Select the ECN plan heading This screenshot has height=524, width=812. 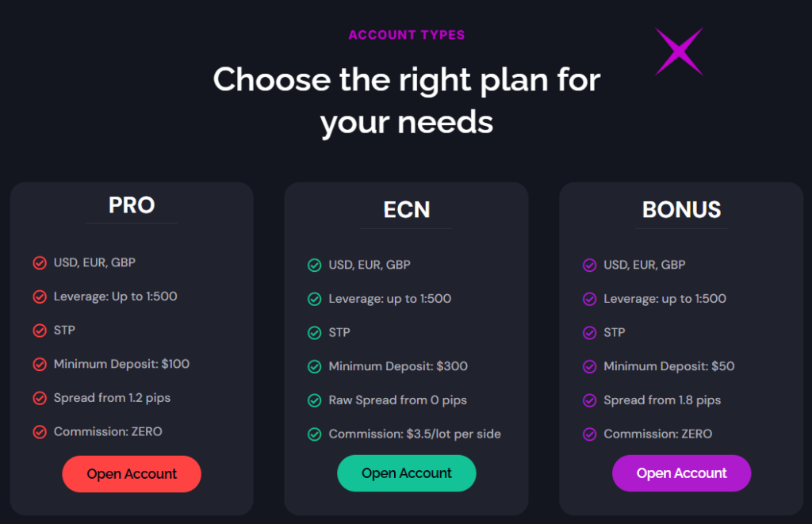click(x=406, y=209)
